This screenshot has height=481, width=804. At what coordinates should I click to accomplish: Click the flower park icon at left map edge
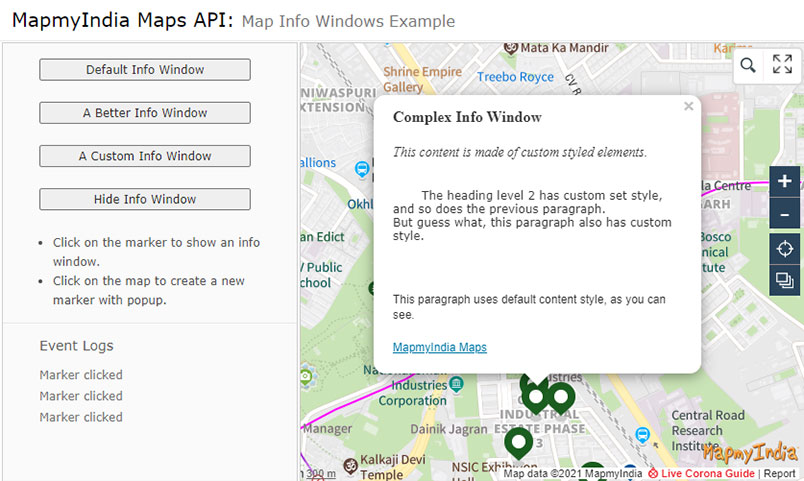[307, 377]
